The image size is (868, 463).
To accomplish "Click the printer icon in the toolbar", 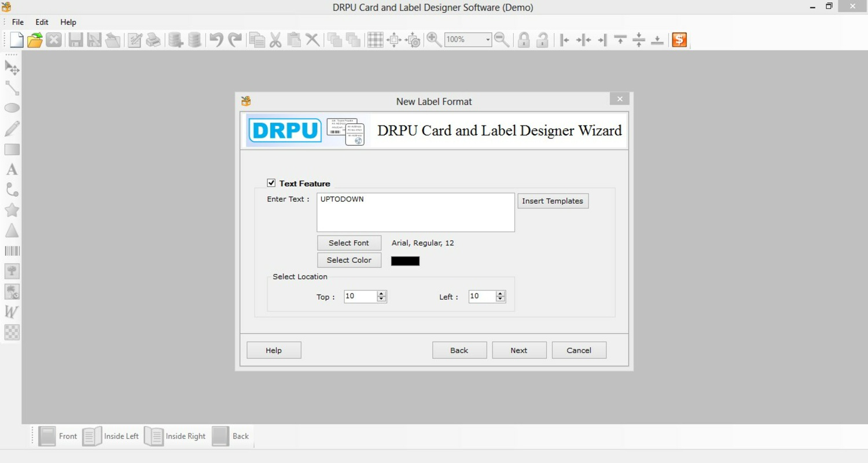I will (153, 39).
